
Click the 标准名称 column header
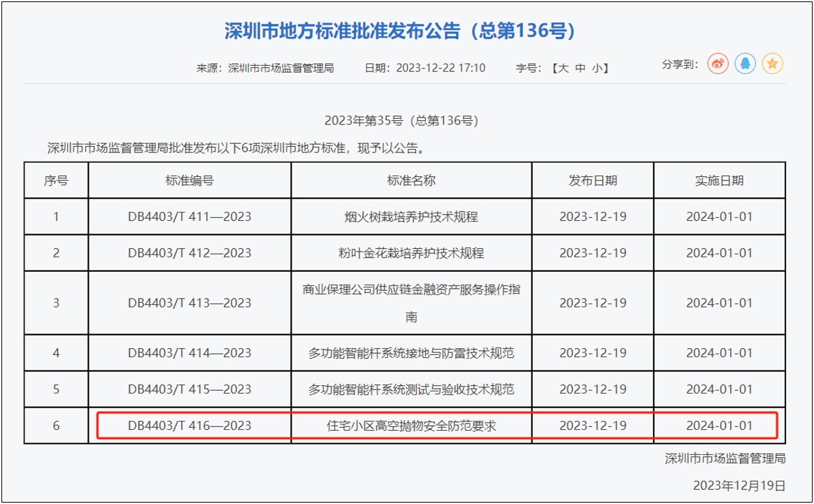411,180
